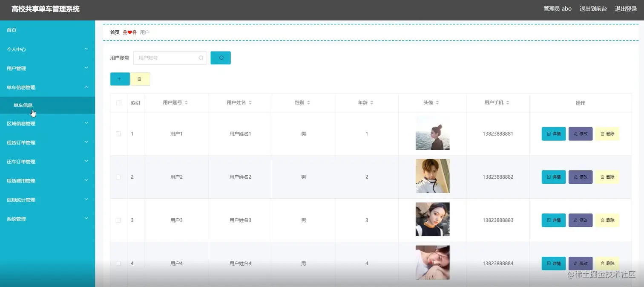Click the 详情 button for 用户3
Viewport: 644px width, 287px height.
pyautogui.click(x=553, y=220)
